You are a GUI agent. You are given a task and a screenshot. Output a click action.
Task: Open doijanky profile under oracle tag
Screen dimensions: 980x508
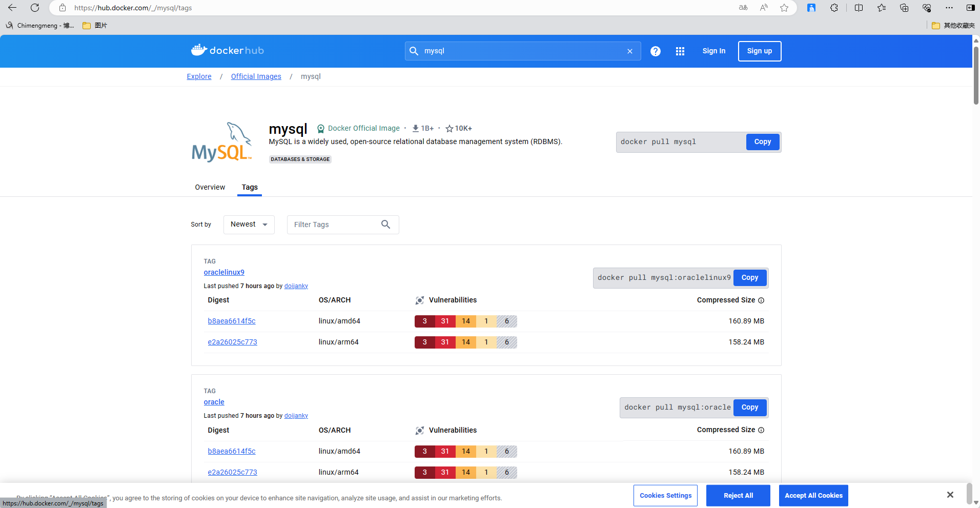pyautogui.click(x=296, y=416)
